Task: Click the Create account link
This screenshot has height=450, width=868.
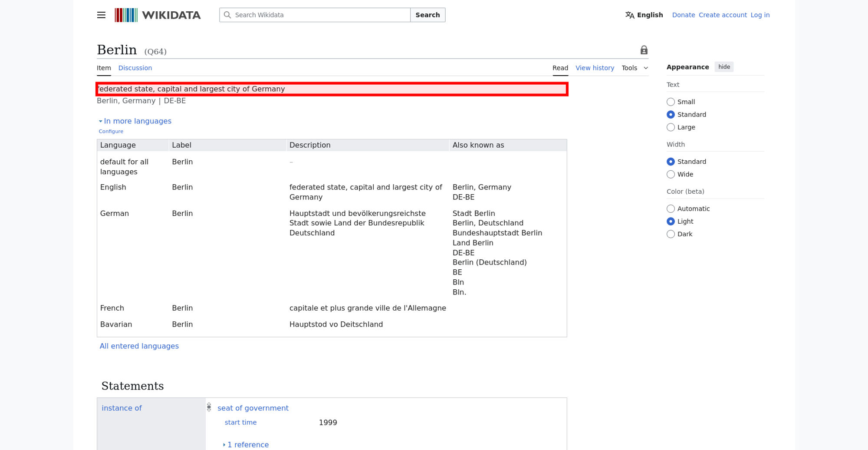Action: pyautogui.click(x=723, y=15)
